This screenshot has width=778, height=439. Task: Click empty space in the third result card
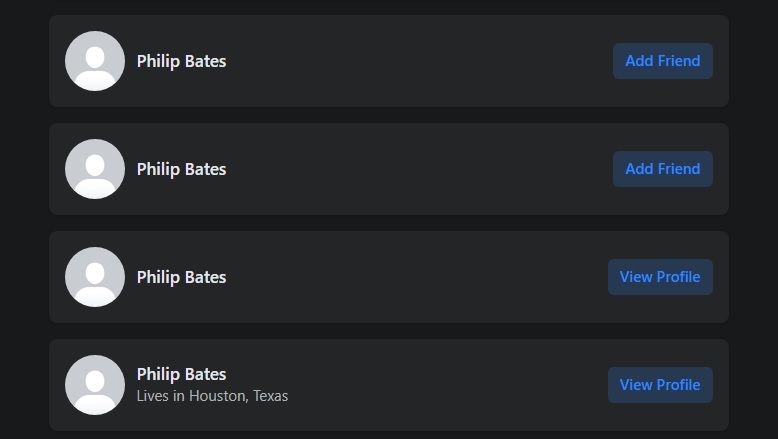click(x=420, y=277)
